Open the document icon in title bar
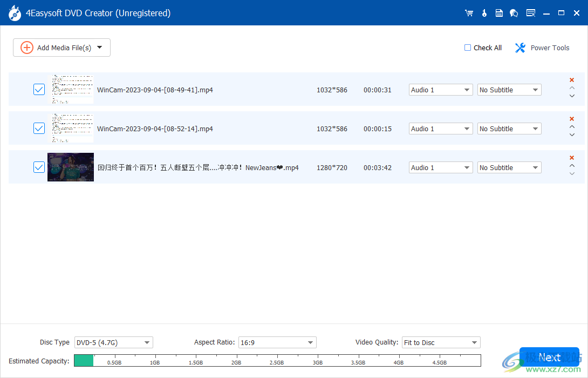This screenshot has height=378, width=588. pos(499,12)
